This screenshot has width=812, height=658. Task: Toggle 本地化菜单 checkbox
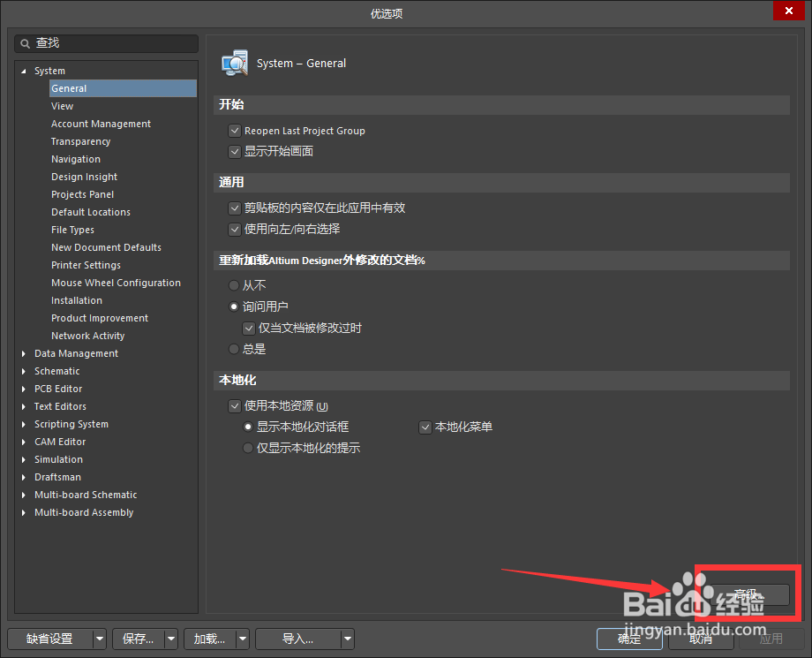pyautogui.click(x=425, y=427)
